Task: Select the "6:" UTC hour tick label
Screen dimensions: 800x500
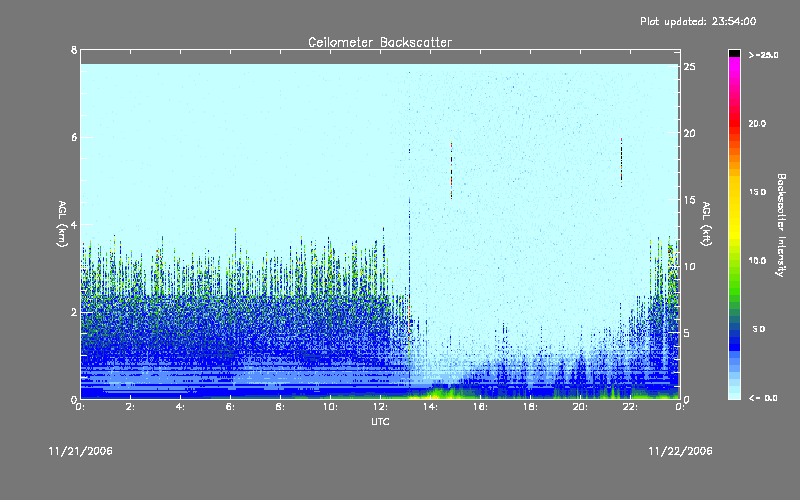Action: pyautogui.click(x=230, y=407)
